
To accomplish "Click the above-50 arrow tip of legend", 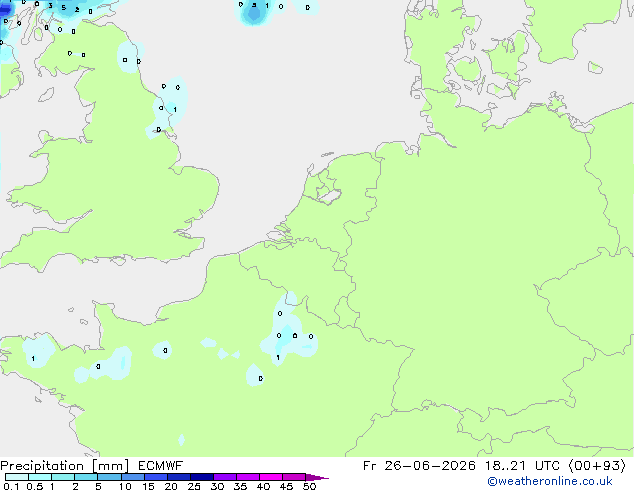I will point(317,477).
